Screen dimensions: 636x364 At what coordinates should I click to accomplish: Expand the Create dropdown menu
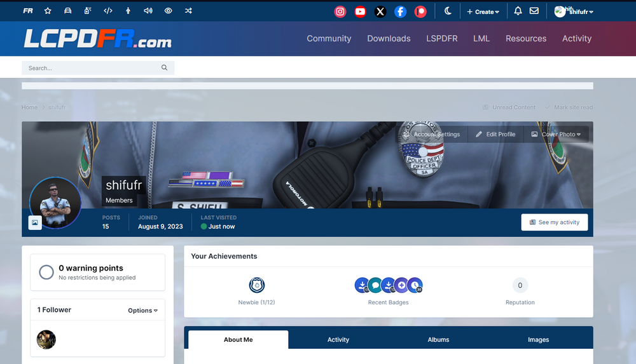point(483,12)
